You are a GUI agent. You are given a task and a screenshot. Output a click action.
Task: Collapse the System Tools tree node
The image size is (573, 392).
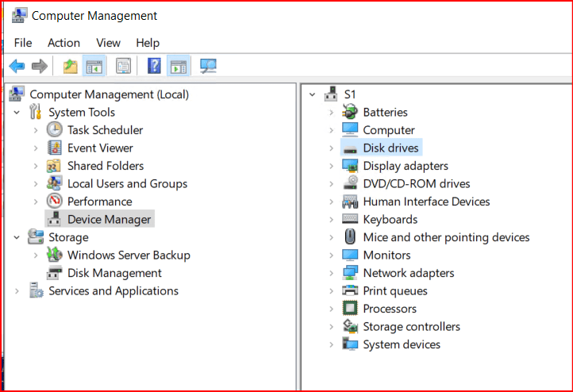pos(17,113)
